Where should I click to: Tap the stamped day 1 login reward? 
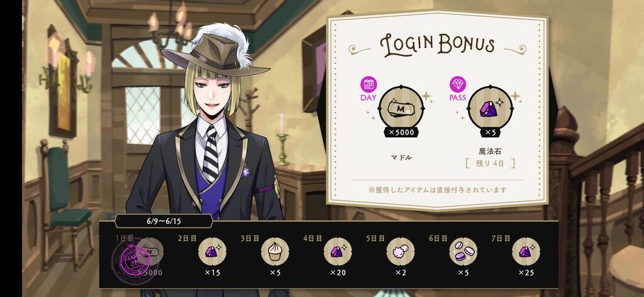[138, 257]
